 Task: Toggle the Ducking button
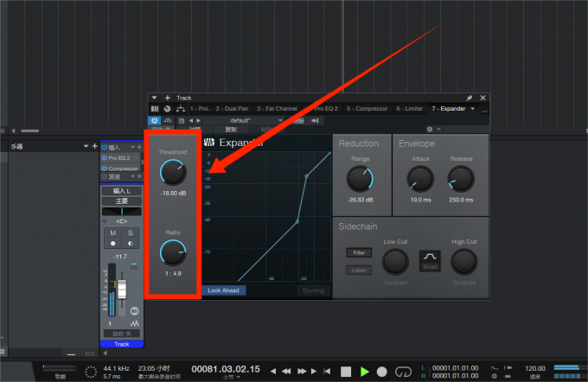(313, 290)
